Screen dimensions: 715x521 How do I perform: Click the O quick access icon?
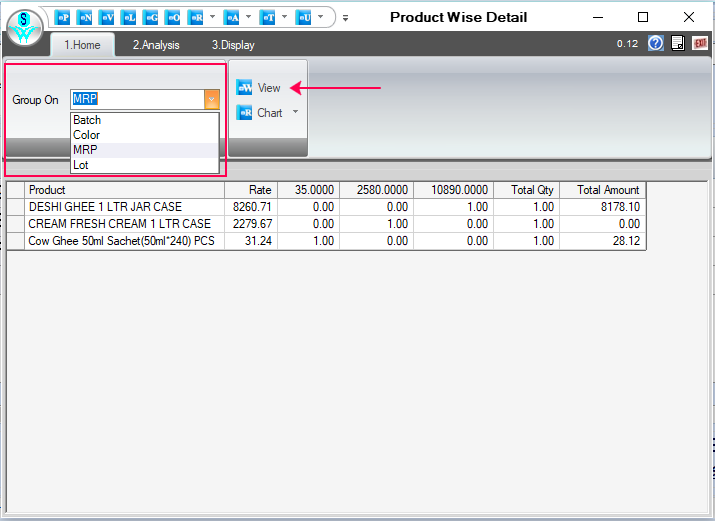point(172,18)
